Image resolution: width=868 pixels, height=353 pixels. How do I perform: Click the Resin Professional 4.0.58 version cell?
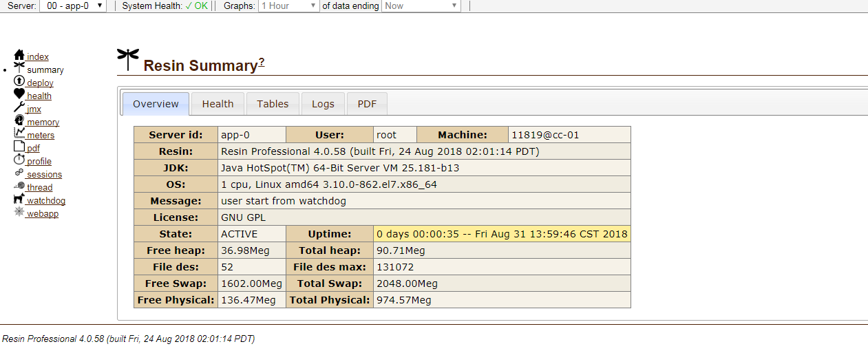(424, 151)
